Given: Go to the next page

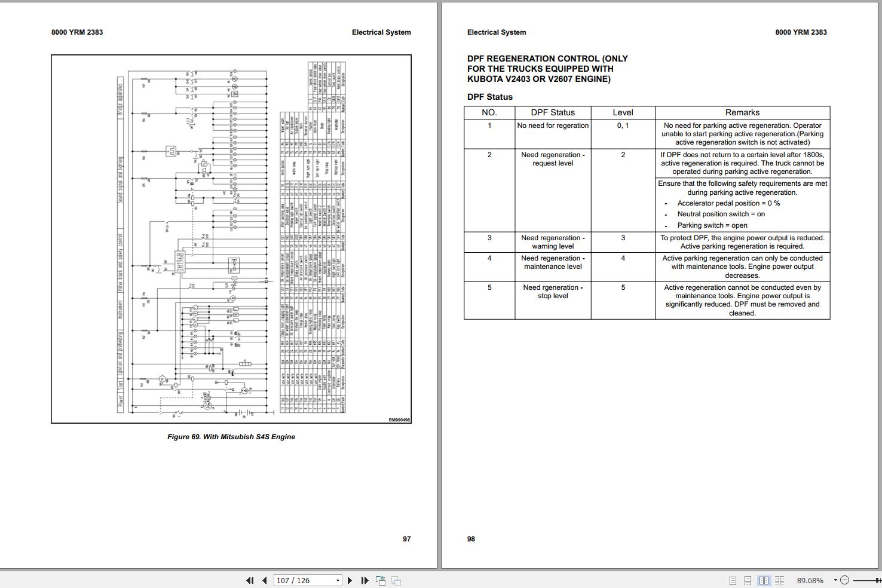Looking at the screenshot, I should pyautogui.click(x=350, y=580).
